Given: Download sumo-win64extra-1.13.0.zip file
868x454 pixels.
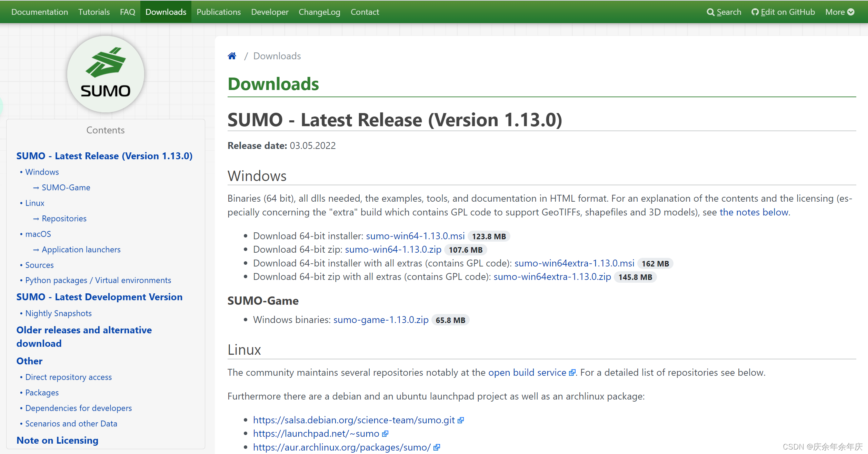Looking at the screenshot, I should pos(552,277).
